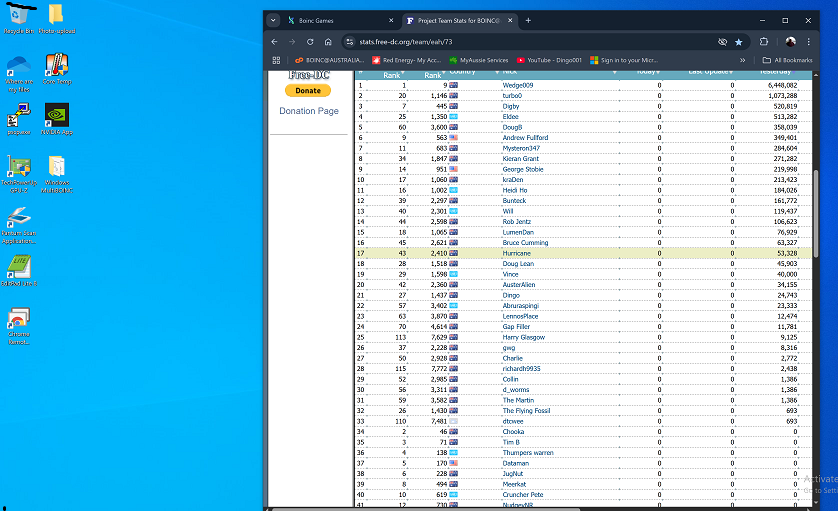Reload the stats page with refresh icon
The width and height of the screenshot is (838, 511).
(x=310, y=42)
